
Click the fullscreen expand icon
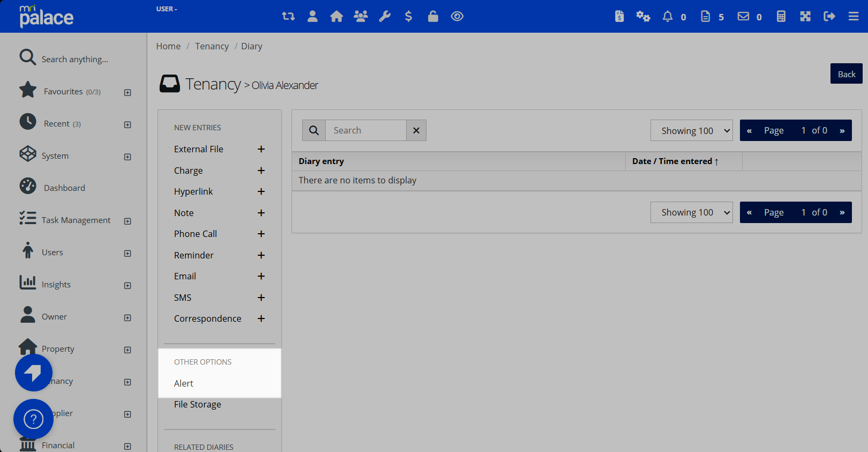tap(805, 17)
